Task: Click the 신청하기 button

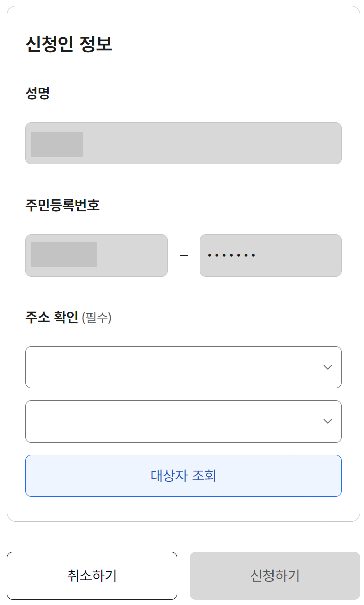Action: [275, 575]
